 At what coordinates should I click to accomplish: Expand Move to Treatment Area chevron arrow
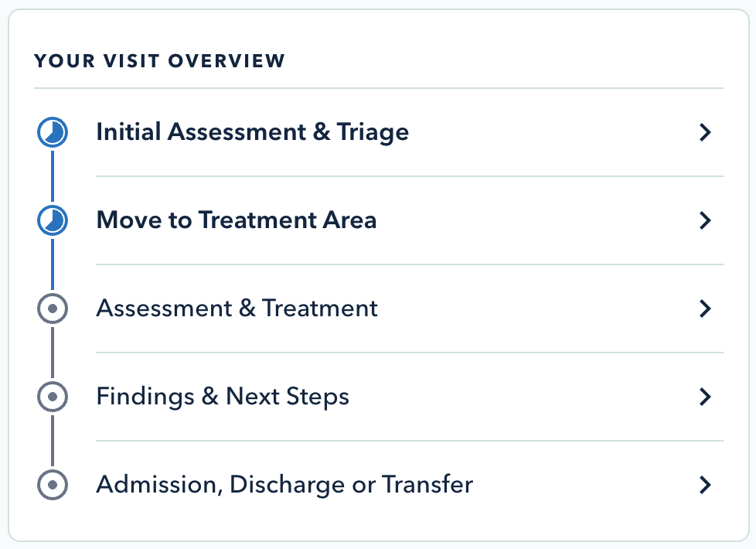pos(704,221)
